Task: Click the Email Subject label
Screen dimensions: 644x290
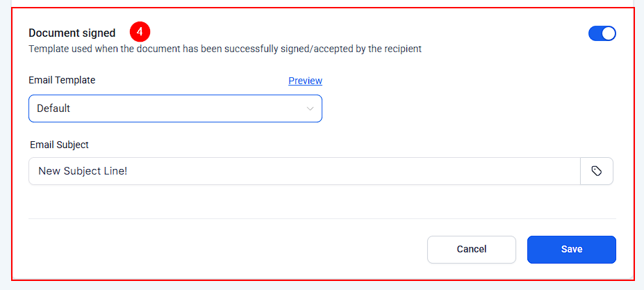Action: click(x=59, y=145)
